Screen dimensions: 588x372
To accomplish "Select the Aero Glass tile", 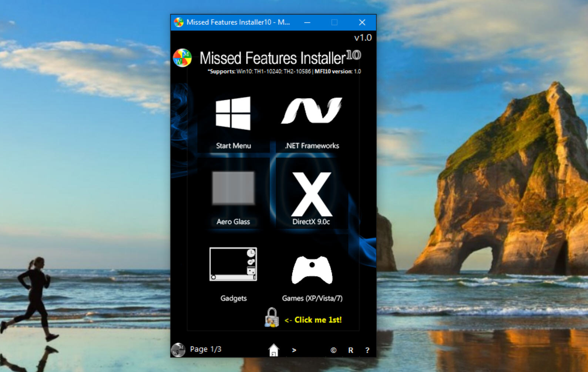I will click(x=233, y=198).
